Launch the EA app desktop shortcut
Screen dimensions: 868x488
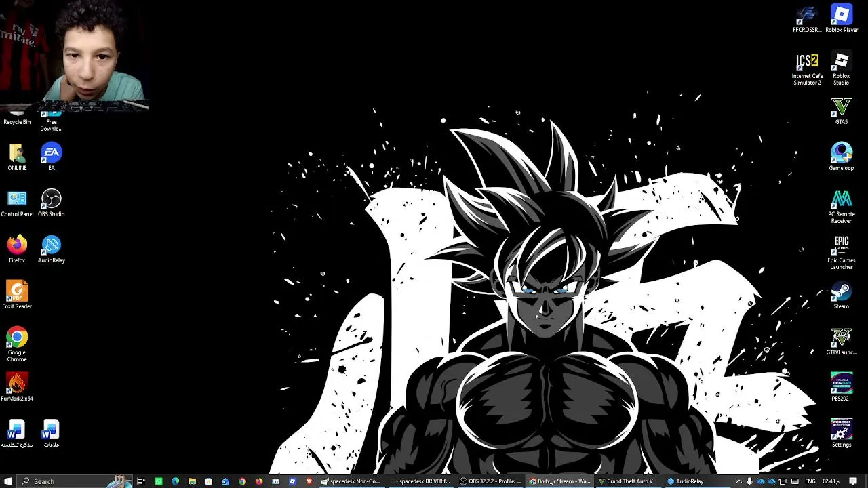51,157
